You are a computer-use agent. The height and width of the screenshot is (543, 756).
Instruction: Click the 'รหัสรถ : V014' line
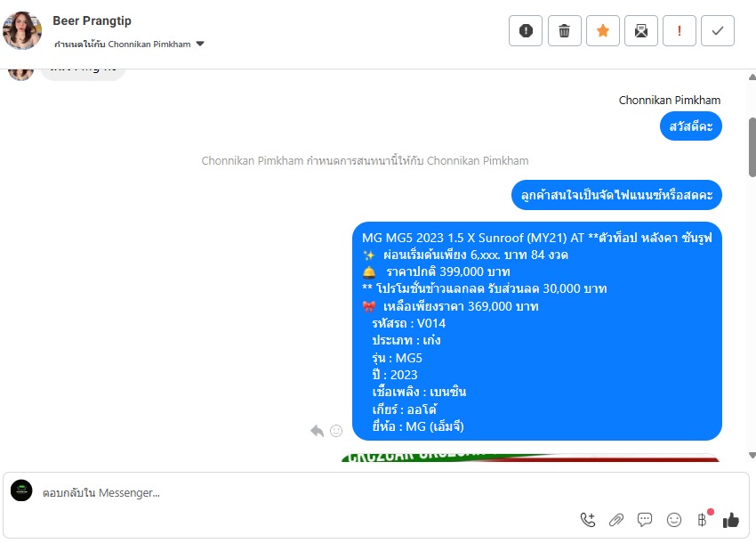408,323
